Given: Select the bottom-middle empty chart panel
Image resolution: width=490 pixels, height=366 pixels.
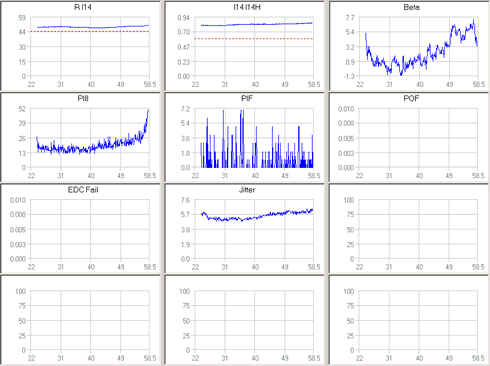Looking at the screenshot, I should click(244, 320).
